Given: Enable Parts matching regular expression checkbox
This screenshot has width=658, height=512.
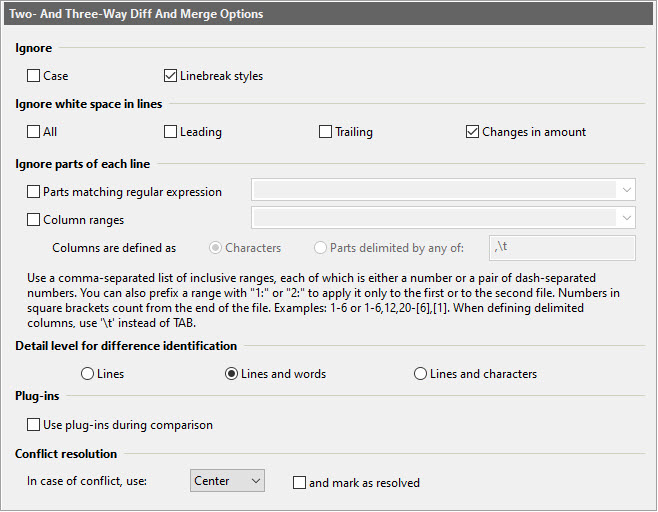Looking at the screenshot, I should click(35, 191).
